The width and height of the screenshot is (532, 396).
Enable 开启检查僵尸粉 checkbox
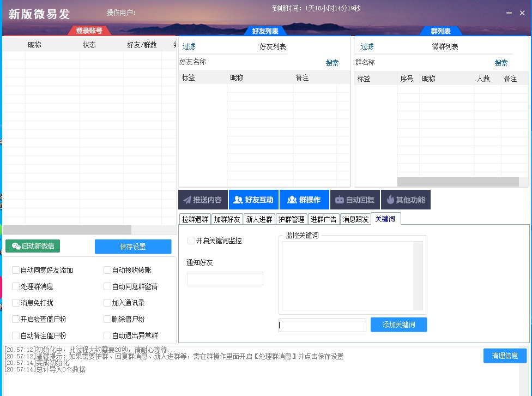(x=16, y=319)
